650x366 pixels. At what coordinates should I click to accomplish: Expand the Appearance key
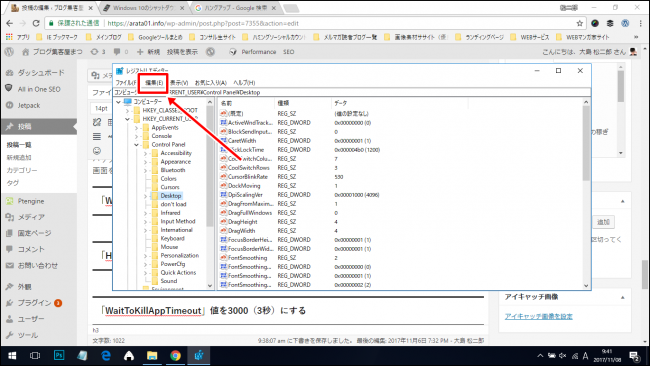pos(146,162)
